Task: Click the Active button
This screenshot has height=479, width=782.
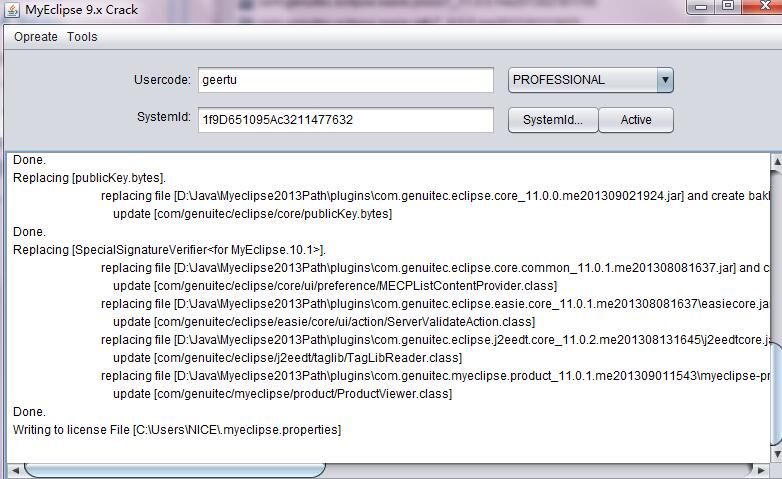Action: click(636, 120)
